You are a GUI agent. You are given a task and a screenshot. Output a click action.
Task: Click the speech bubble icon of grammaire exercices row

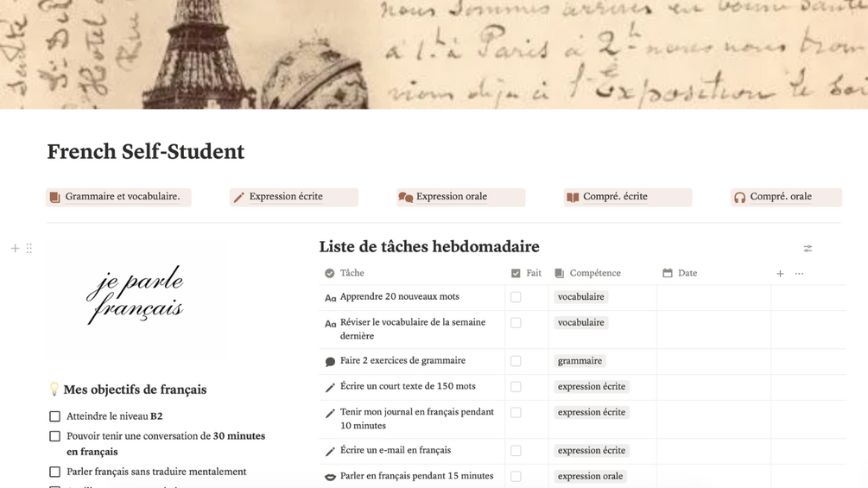click(x=331, y=362)
